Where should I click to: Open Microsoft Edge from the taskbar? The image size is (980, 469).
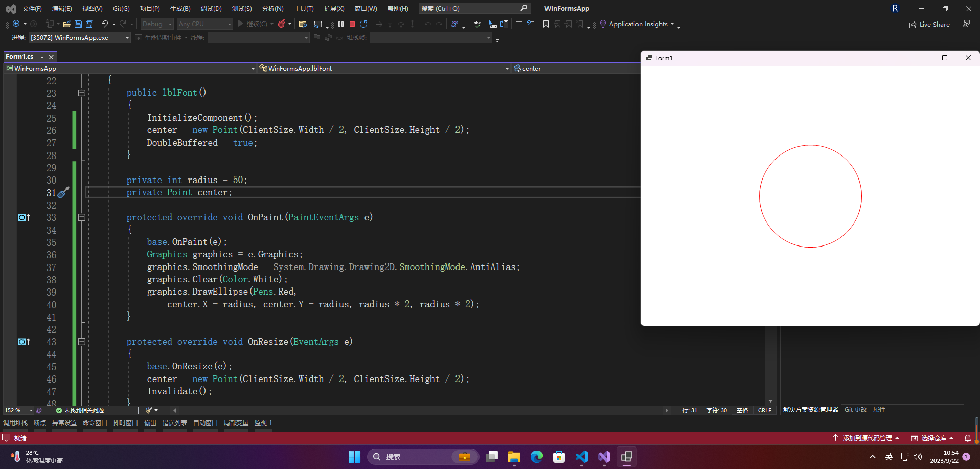537,457
